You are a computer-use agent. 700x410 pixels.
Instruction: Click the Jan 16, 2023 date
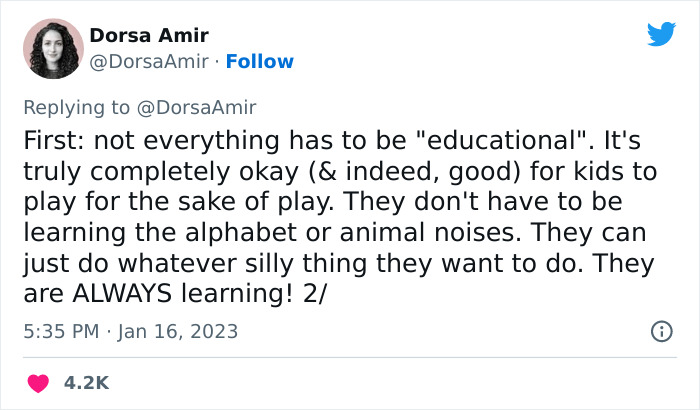pos(179,331)
